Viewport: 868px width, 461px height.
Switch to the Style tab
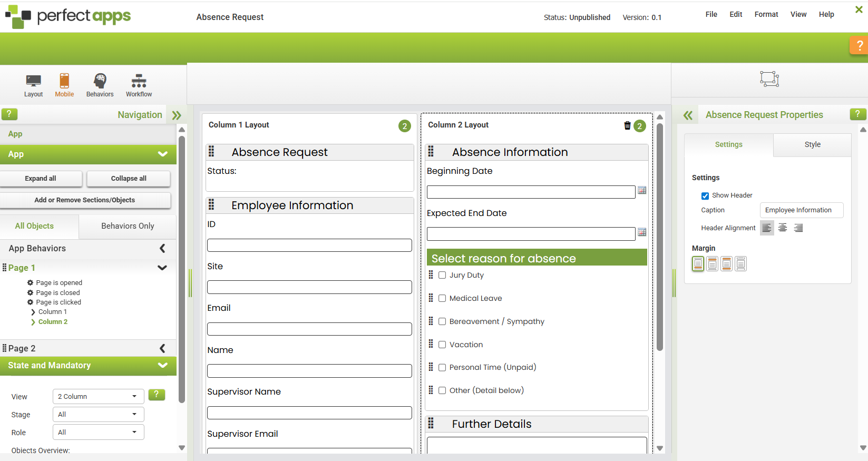click(x=812, y=144)
